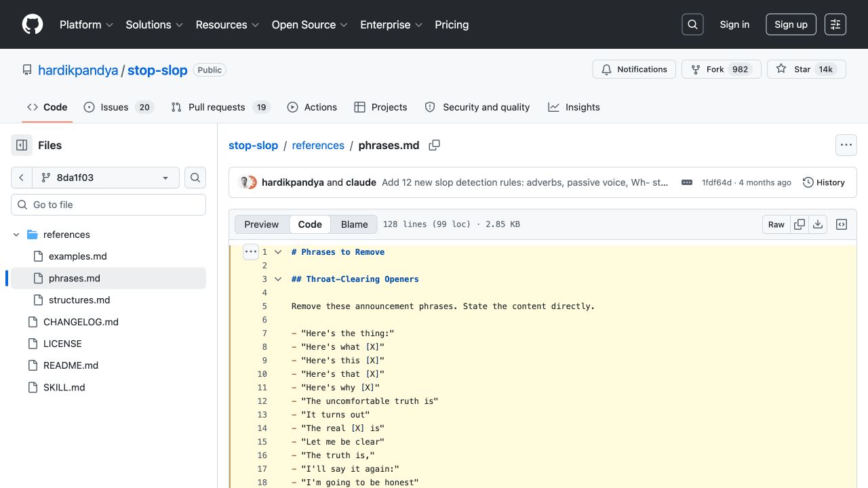Click the stop-slop repository name link
This screenshot has width=868, height=488.
(157, 70)
